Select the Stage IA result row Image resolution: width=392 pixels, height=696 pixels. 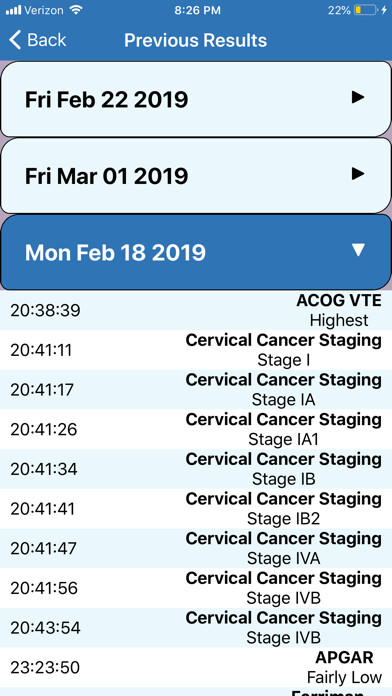196,389
